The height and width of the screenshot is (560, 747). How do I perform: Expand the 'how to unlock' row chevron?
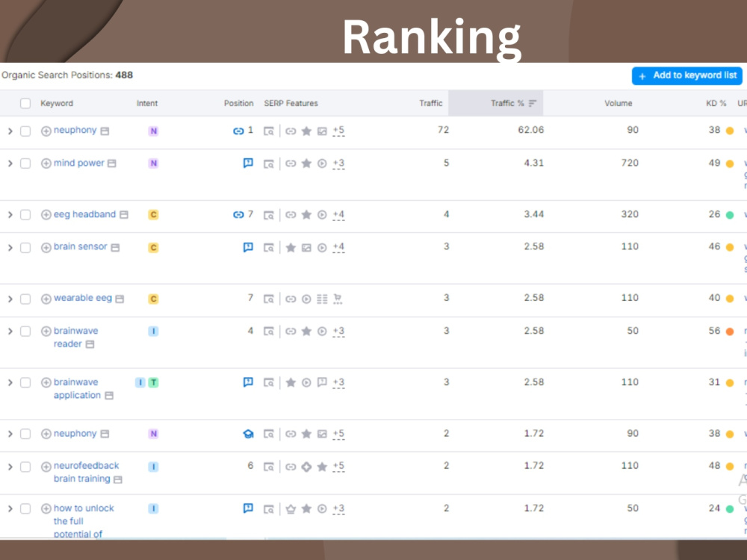coord(10,509)
